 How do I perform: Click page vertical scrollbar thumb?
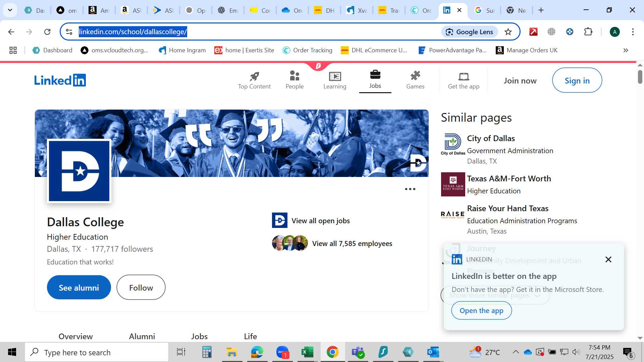pos(640,77)
